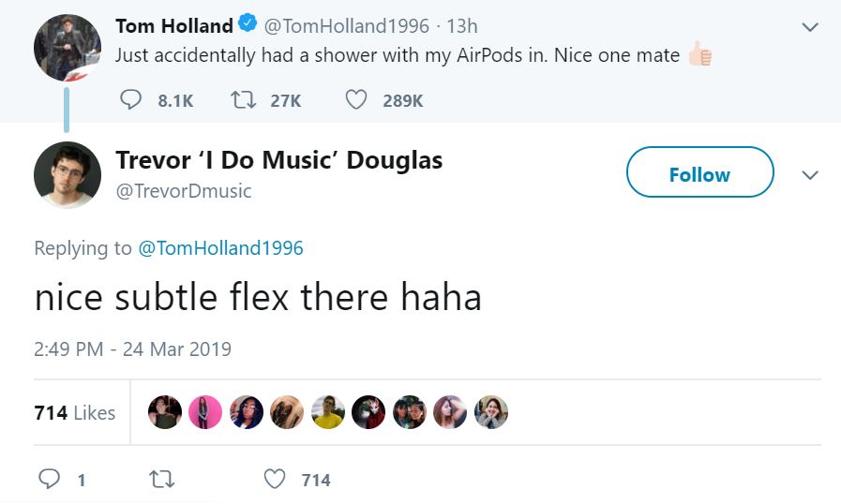The image size is (841, 504).
Task: Expand more options chevron beside Follow button
Action: click(x=811, y=175)
